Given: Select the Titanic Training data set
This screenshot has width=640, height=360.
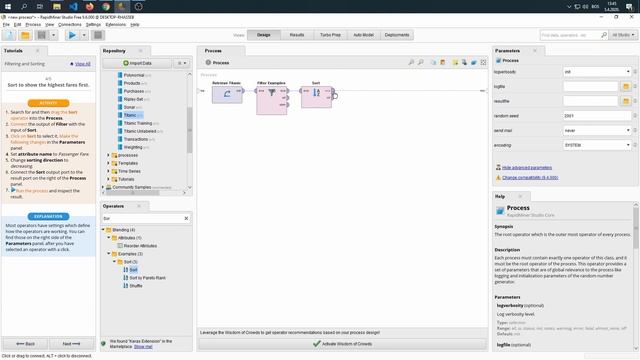Looking at the screenshot, I should (x=138, y=123).
